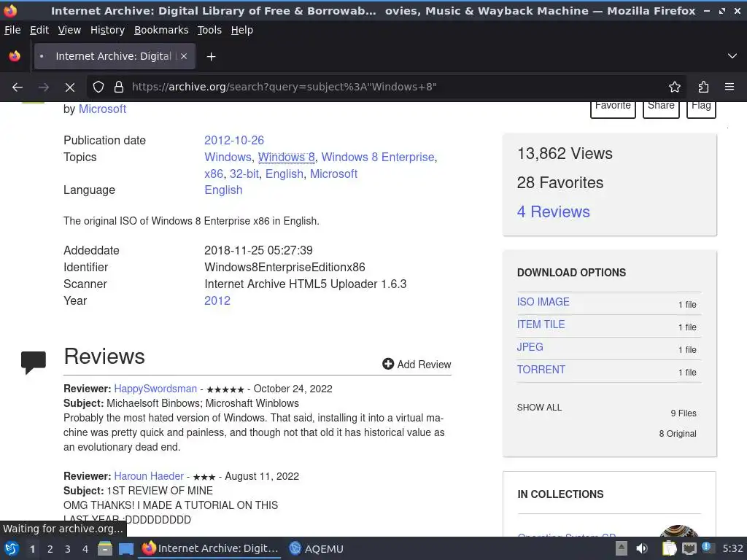Open the Microsoft creator link
This screenshot has width=747, height=560.
[102, 109]
